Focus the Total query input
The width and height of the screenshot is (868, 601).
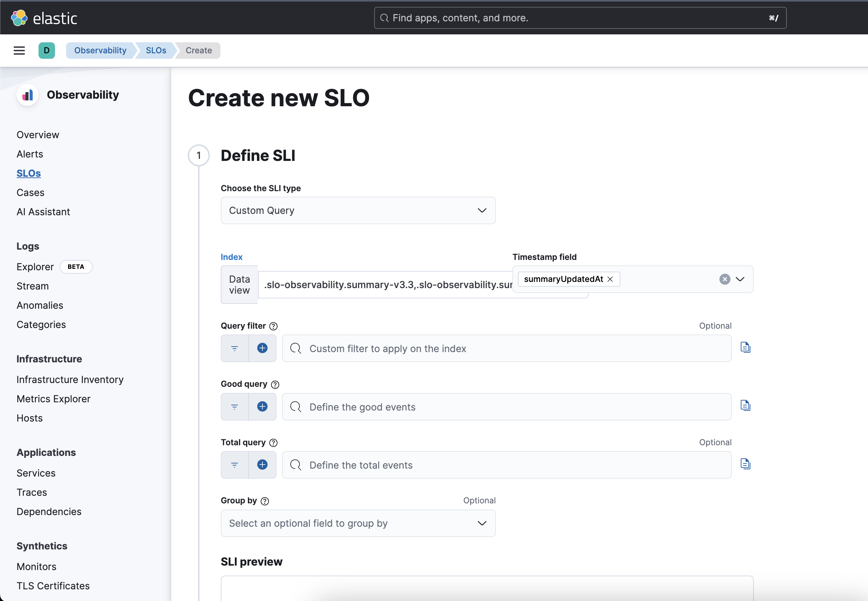[507, 465]
